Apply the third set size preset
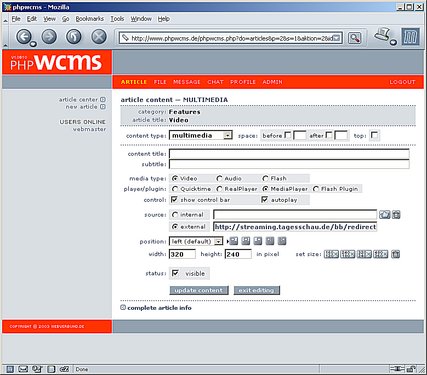 pos(364,254)
